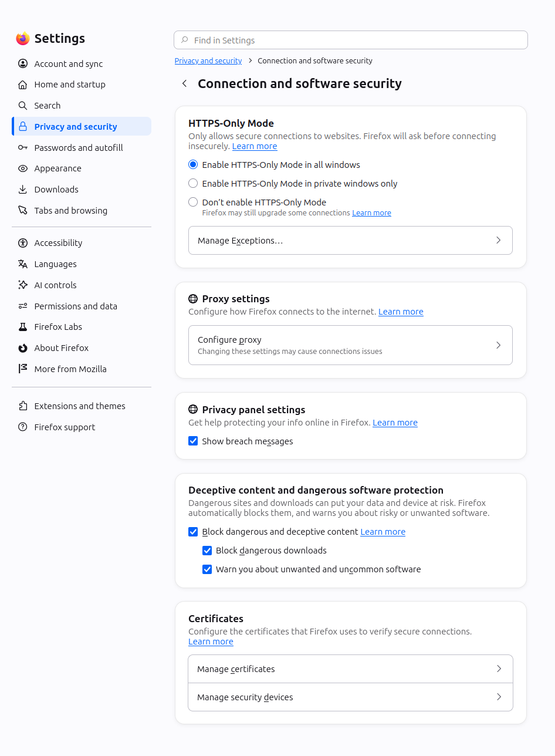Uncheck Show breach messages checkbox
The height and width of the screenshot is (756, 555).
(x=193, y=441)
